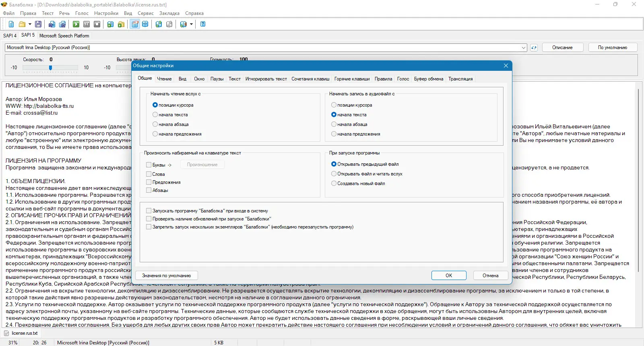Screen dimensions: 644x346
Task: Switch to the Трансляция tab
Action: click(x=460, y=79)
